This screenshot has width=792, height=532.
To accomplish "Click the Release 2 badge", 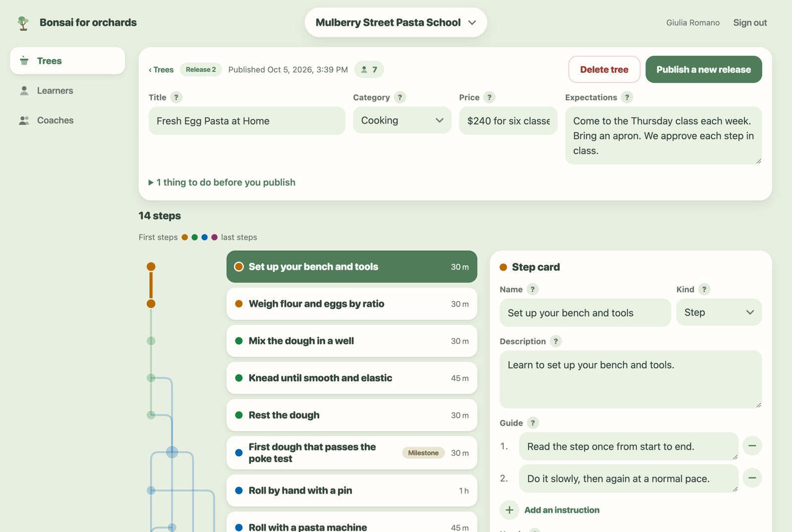I will [201, 70].
